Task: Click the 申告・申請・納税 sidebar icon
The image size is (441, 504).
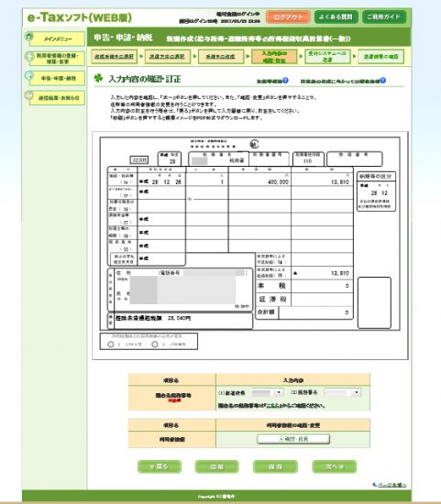Action: click(29, 76)
